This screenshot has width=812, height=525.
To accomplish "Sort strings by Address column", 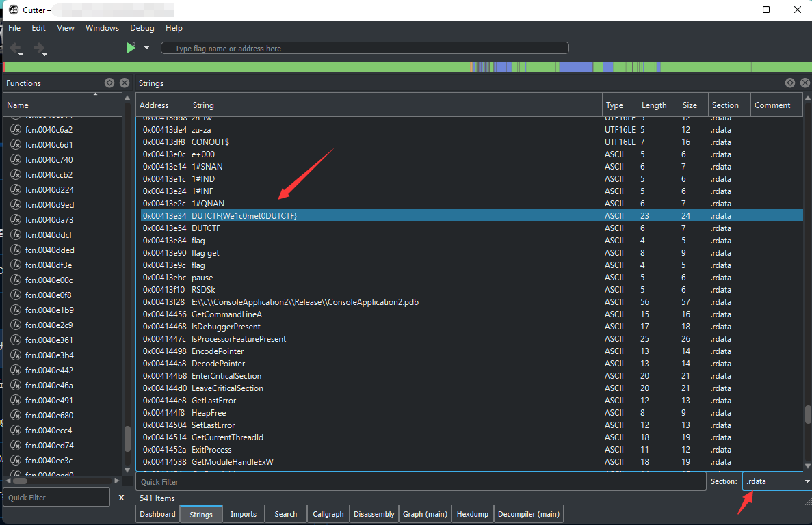I will [163, 105].
